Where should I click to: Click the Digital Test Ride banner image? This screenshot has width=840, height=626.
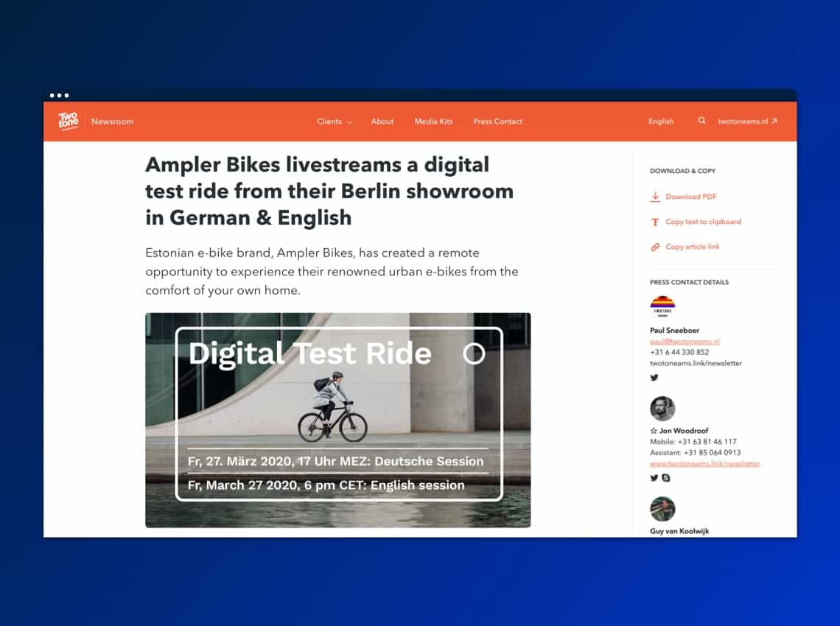tap(337, 420)
